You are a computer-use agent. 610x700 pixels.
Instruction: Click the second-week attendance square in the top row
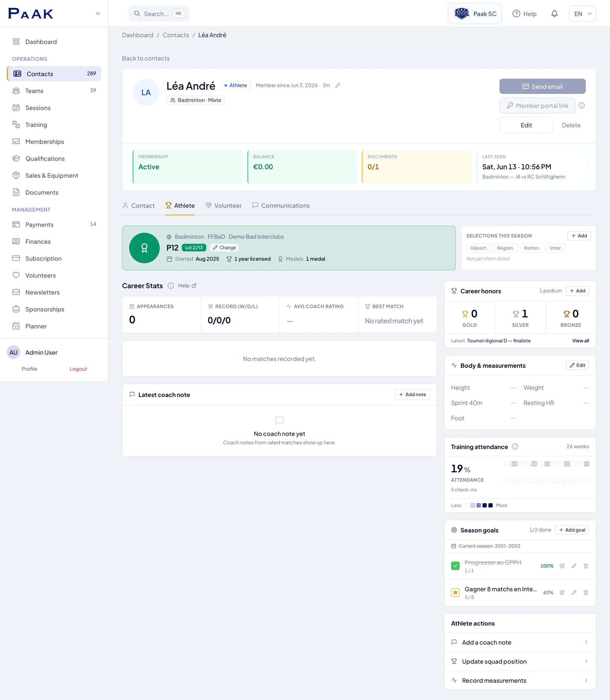[x=514, y=464]
